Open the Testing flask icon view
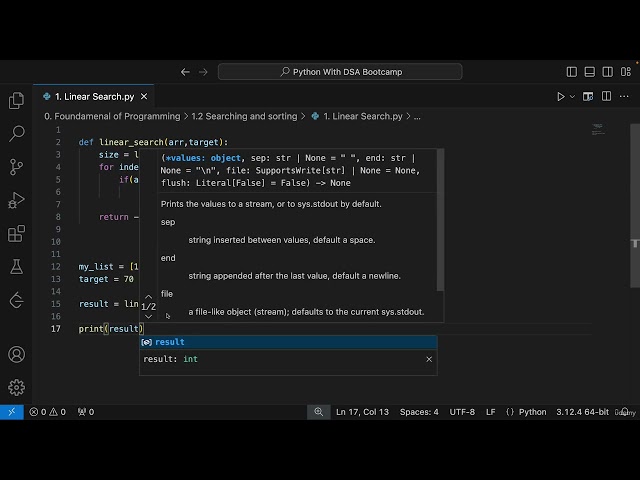The width and height of the screenshot is (640, 480). coord(16,267)
